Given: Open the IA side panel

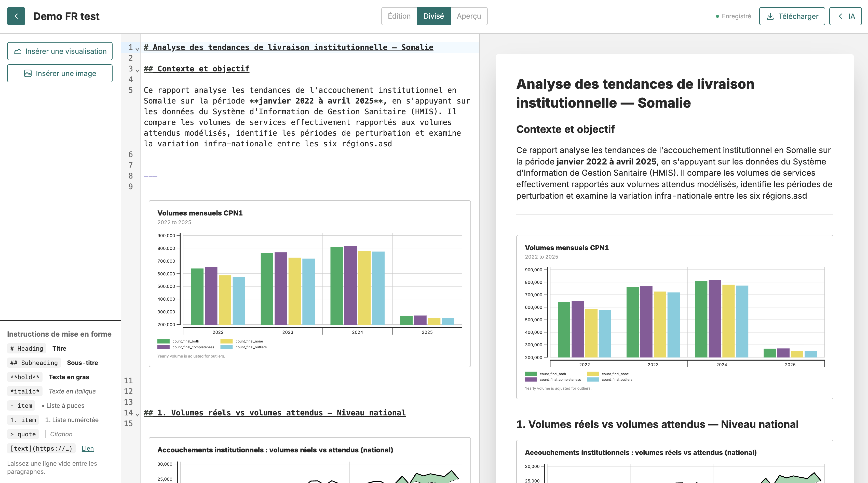Looking at the screenshot, I should (x=845, y=16).
